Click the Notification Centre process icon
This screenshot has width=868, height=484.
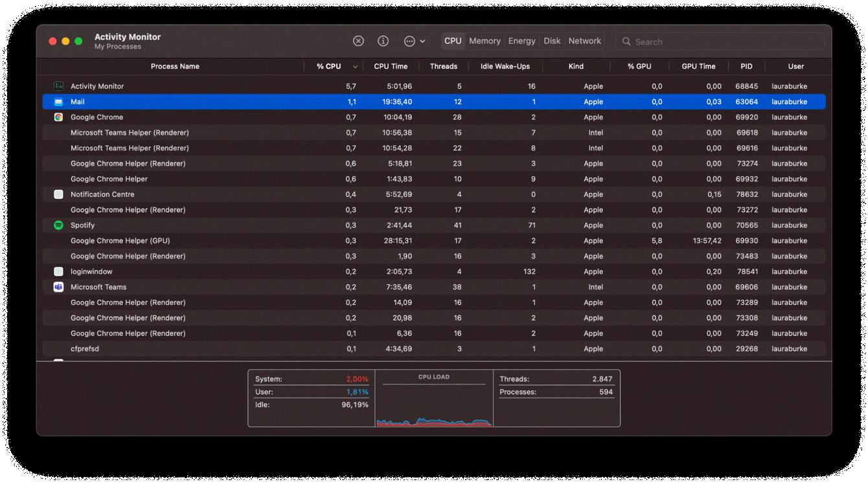pos(58,194)
